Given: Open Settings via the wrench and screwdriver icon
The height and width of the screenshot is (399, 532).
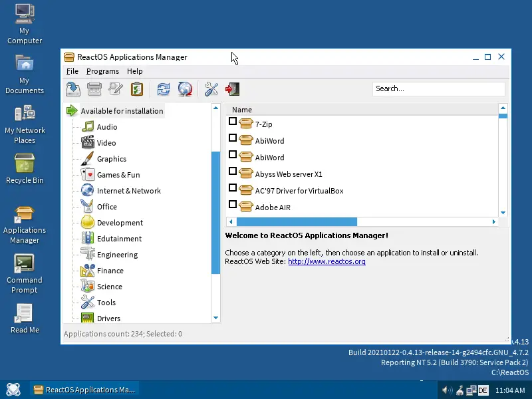Looking at the screenshot, I should coord(211,89).
